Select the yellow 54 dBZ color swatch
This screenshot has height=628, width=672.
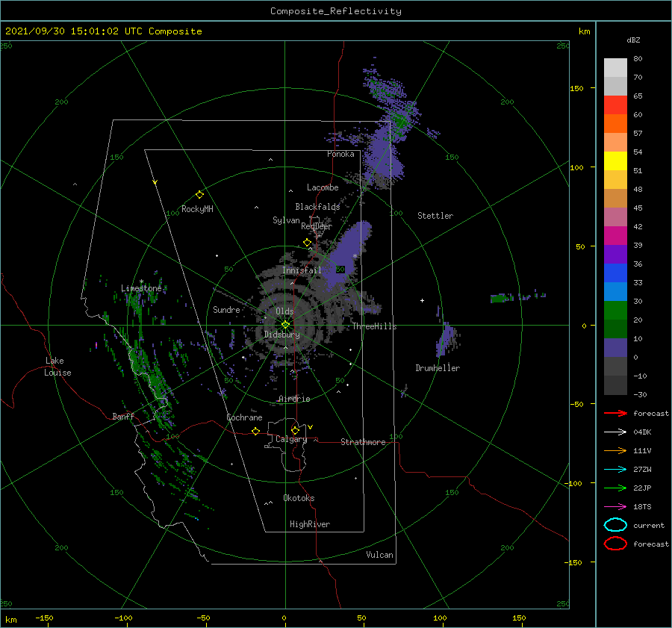point(615,161)
